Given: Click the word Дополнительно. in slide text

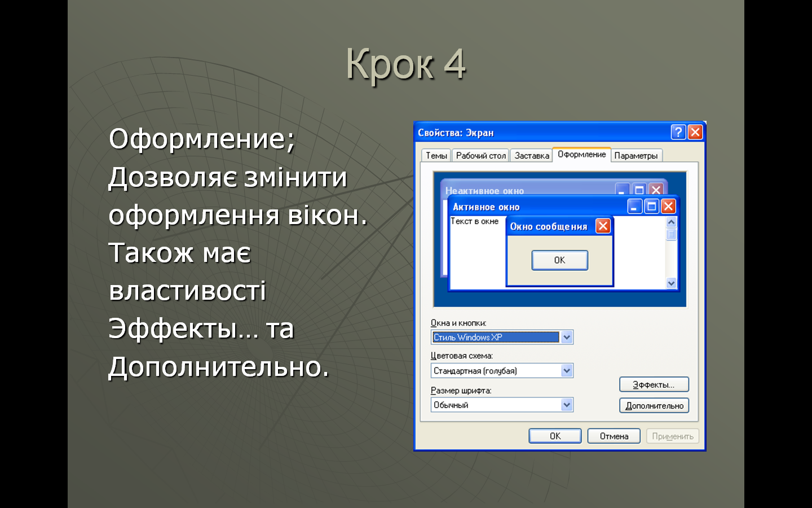Looking at the screenshot, I should pos(219,367).
